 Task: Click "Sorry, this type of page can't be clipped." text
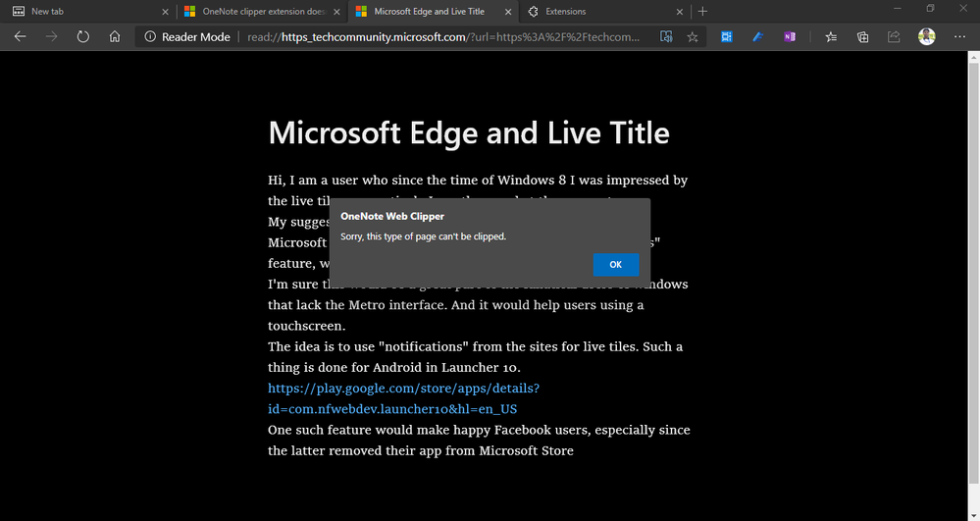tap(423, 236)
